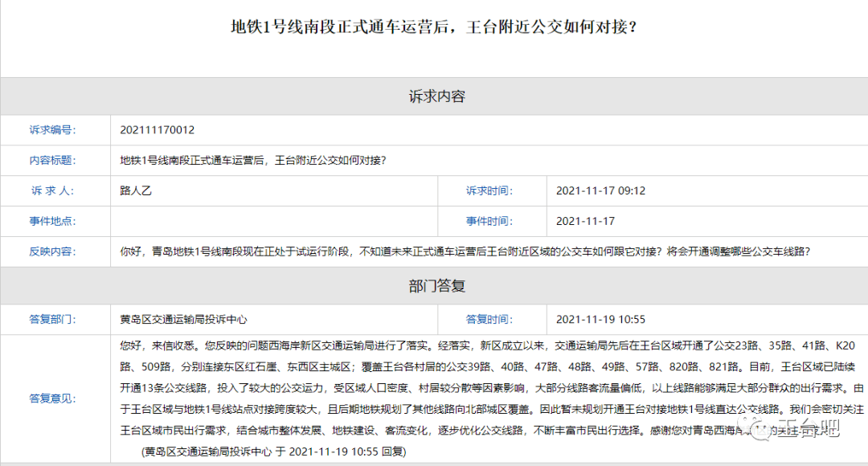Viewport: 868px width, 466px height.
Task: Click the 诉求时间 value 2021-11-17 09:12
Action: pyautogui.click(x=600, y=191)
